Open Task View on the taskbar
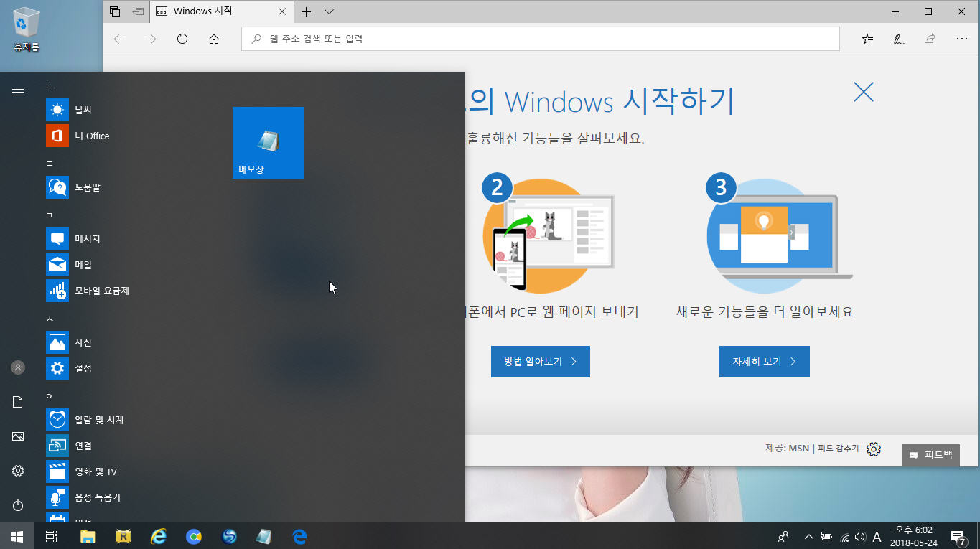 52,536
